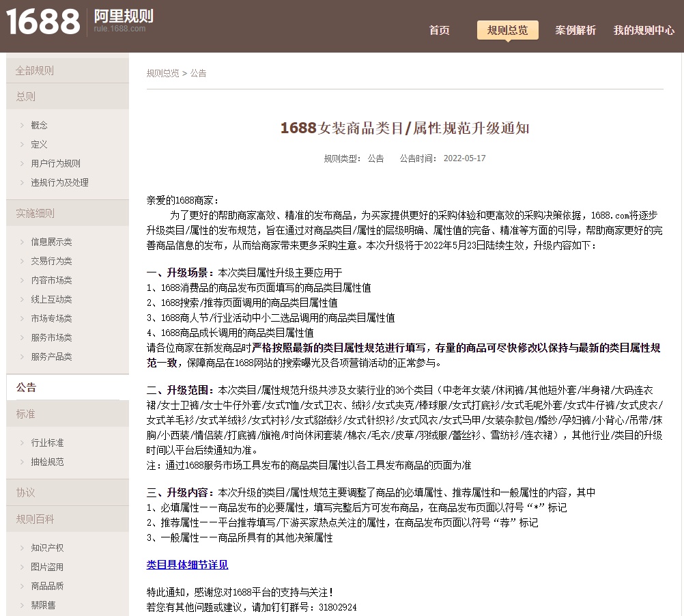The image size is (684, 616).
Task: Open 图片盗用 in sidebar
Action: 47,567
